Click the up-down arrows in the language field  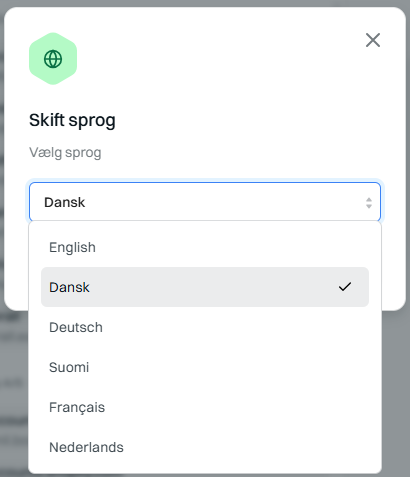pyautogui.click(x=369, y=203)
